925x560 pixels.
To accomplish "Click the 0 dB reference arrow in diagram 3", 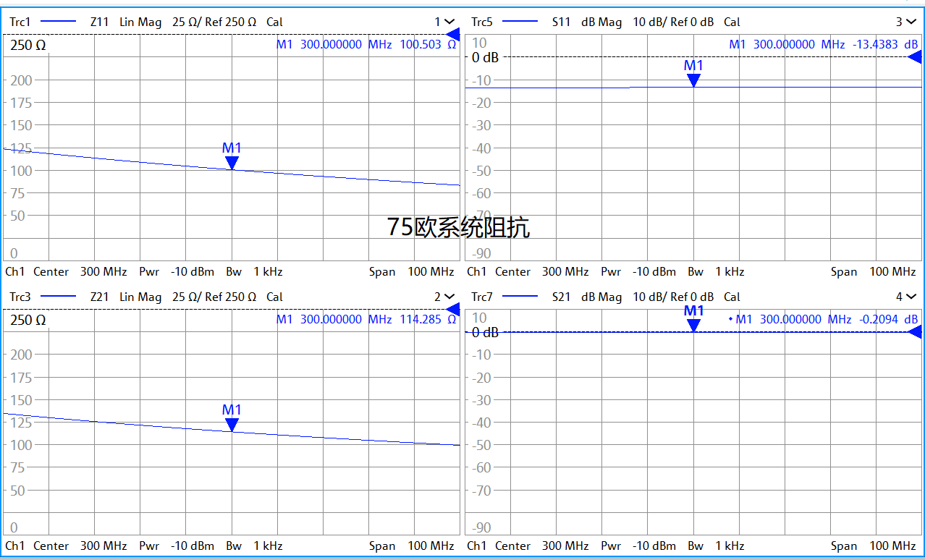I will click(x=916, y=57).
